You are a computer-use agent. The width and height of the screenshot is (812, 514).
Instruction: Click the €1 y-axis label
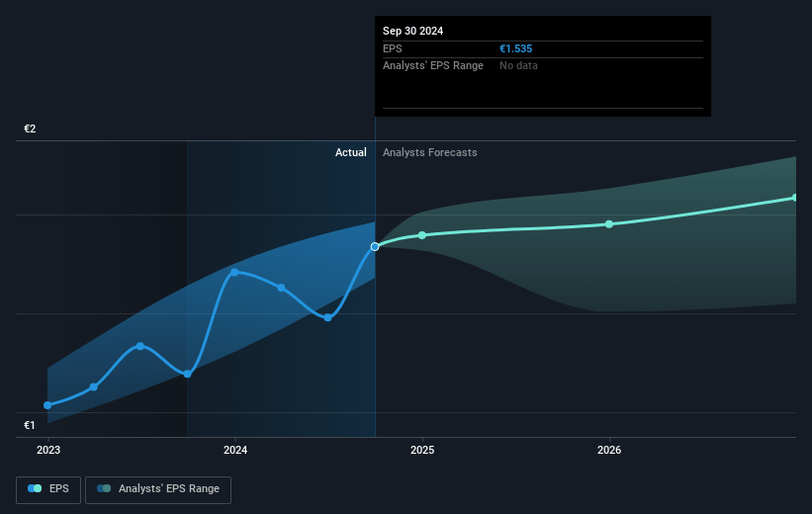(x=30, y=425)
